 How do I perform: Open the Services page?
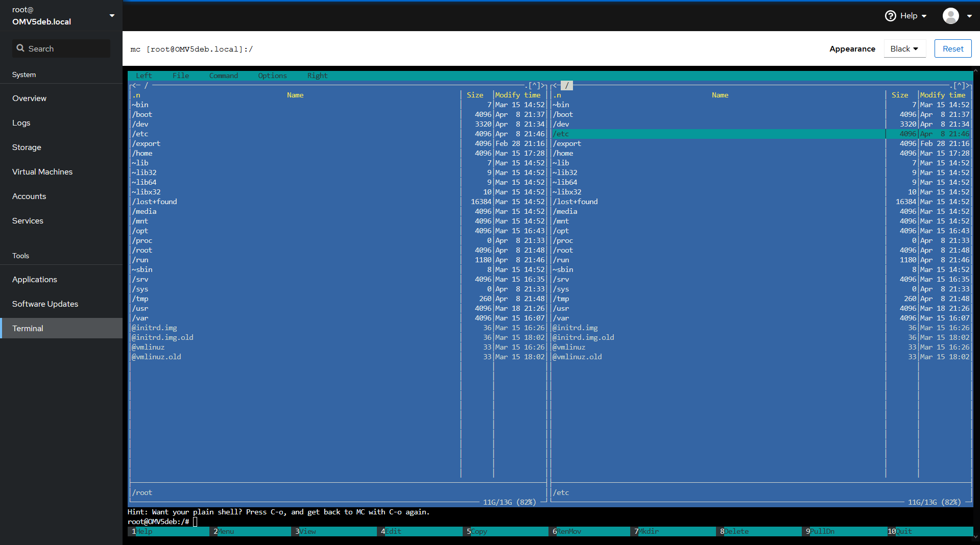[x=61, y=221]
